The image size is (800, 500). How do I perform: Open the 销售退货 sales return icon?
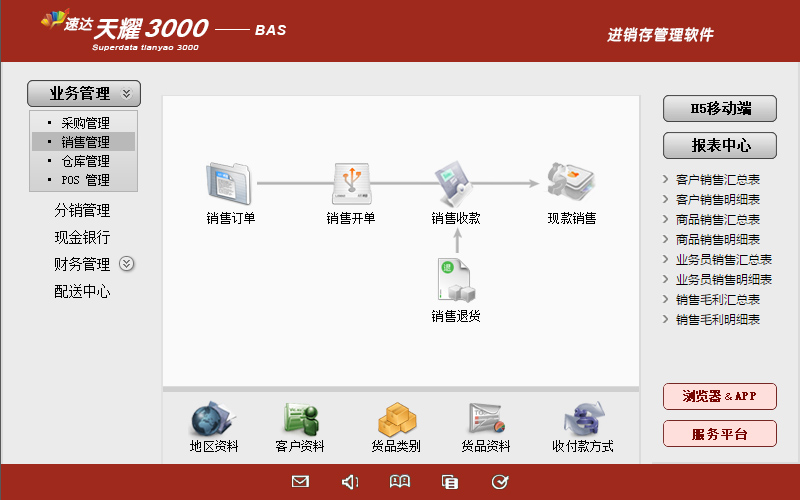click(x=456, y=280)
